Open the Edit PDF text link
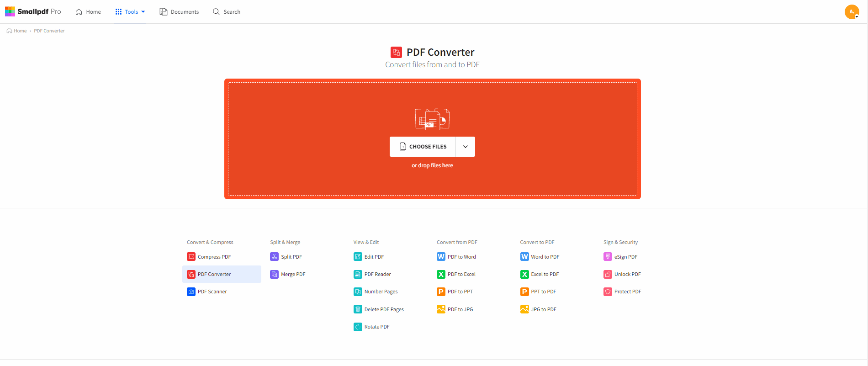 coord(374,257)
